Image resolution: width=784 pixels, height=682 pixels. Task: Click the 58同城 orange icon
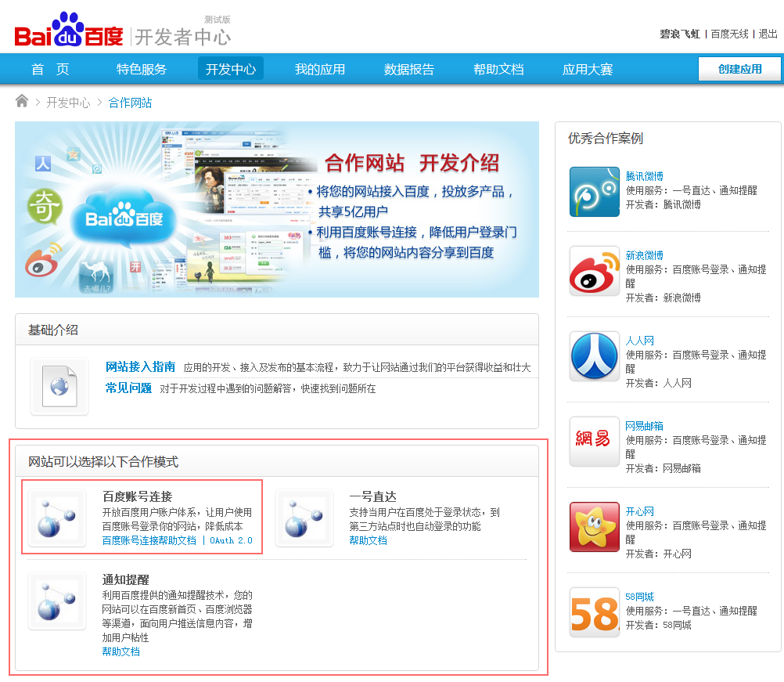point(593,612)
